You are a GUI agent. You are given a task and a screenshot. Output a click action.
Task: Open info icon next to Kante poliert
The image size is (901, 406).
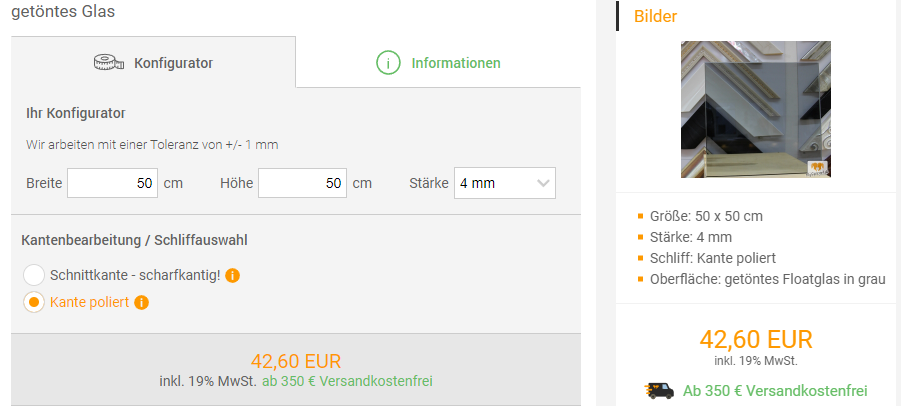pyautogui.click(x=141, y=303)
